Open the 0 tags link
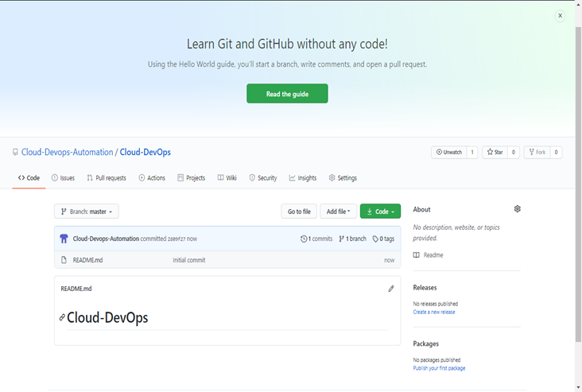 [383, 239]
